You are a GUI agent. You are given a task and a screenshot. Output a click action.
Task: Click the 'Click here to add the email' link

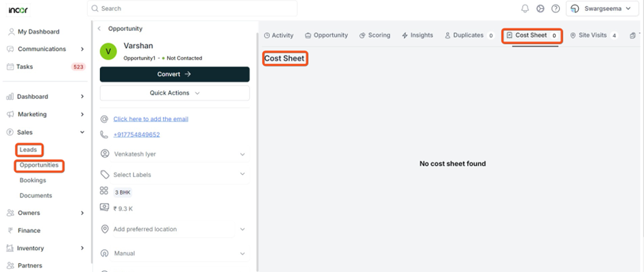click(x=151, y=119)
